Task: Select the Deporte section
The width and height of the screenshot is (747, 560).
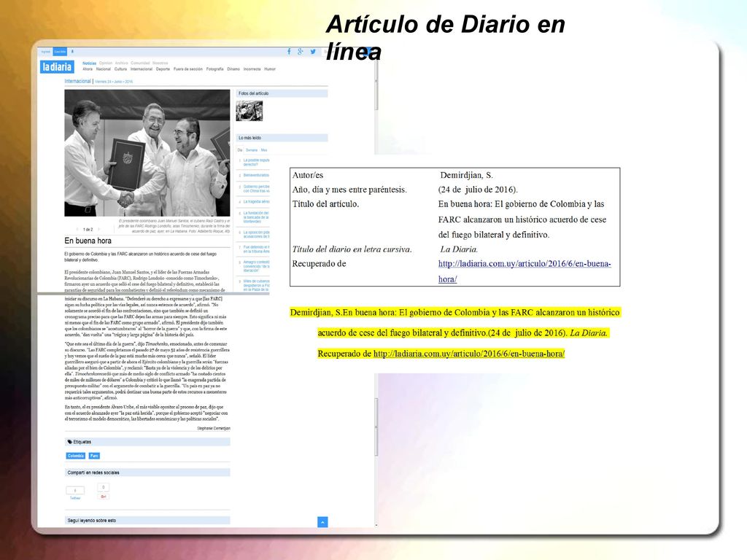Action: tap(163, 69)
